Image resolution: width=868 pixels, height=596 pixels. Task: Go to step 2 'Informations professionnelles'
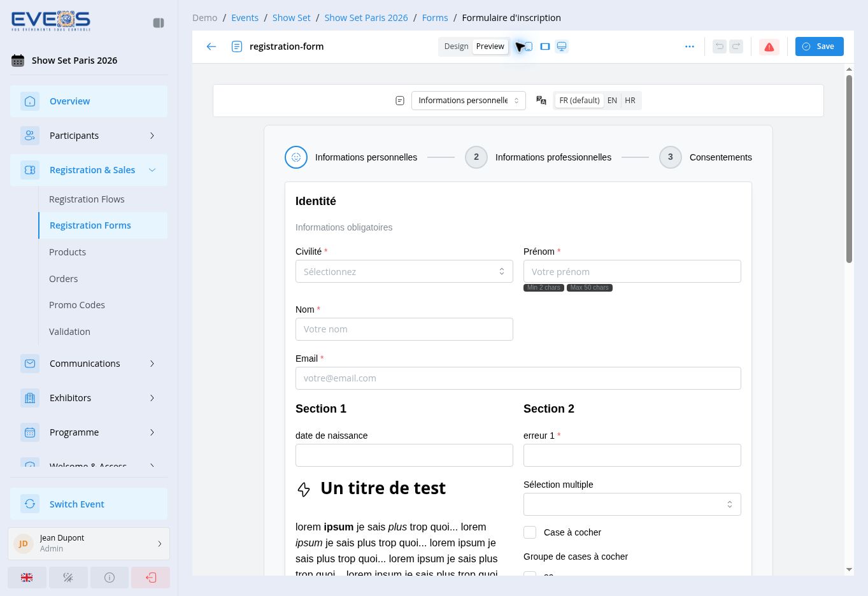(538, 157)
